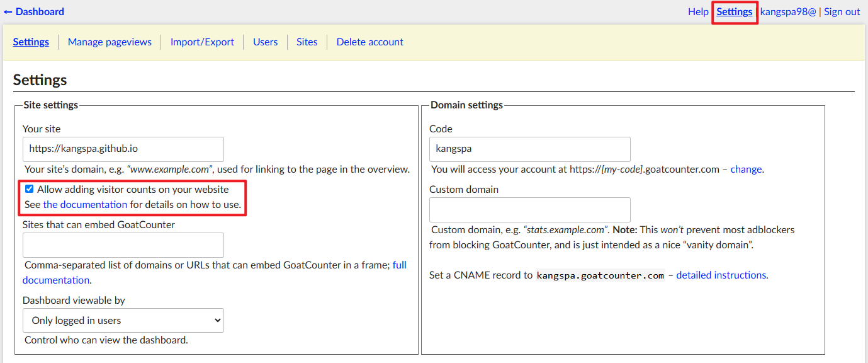This screenshot has width=868, height=363.
Task: Focus the Sites that can embed GoatCounter field
Action: (x=123, y=245)
